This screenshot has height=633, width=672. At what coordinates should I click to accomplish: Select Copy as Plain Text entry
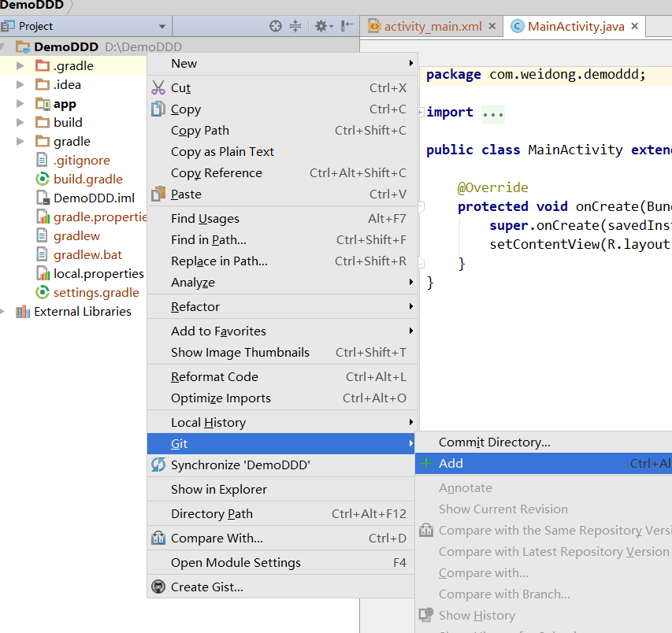tap(280, 152)
